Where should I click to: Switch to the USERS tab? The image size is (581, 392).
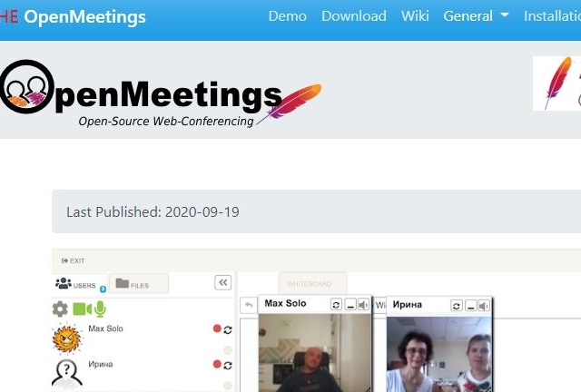click(x=79, y=284)
